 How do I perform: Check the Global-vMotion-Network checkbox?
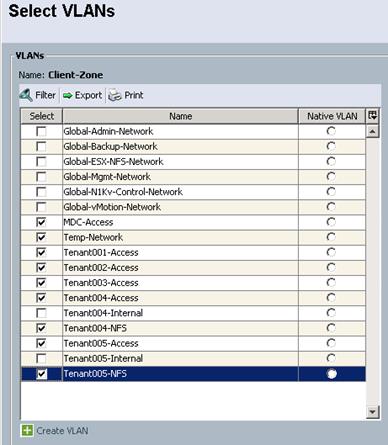(41, 207)
